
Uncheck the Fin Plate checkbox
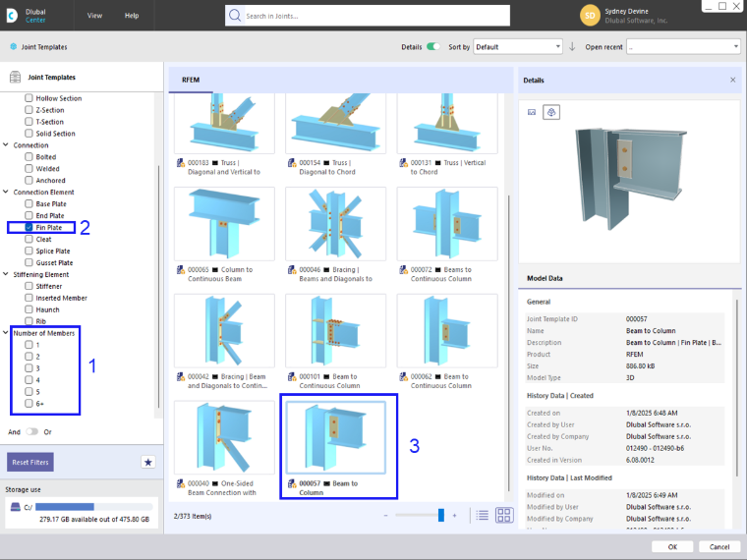click(29, 227)
